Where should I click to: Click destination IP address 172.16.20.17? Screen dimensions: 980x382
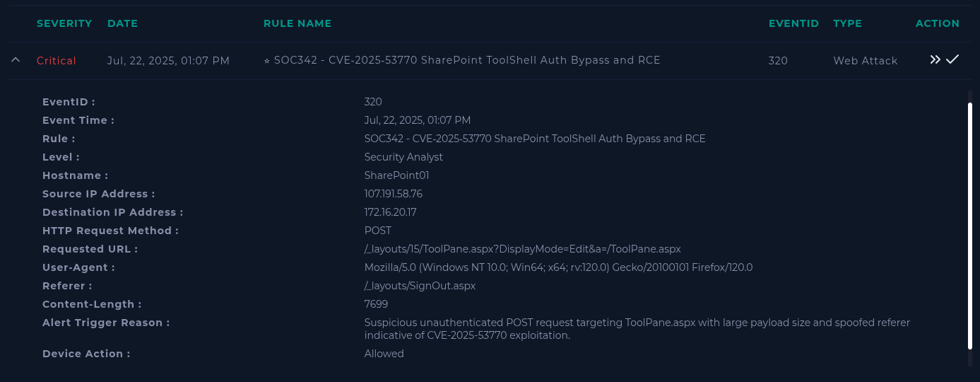coord(390,212)
